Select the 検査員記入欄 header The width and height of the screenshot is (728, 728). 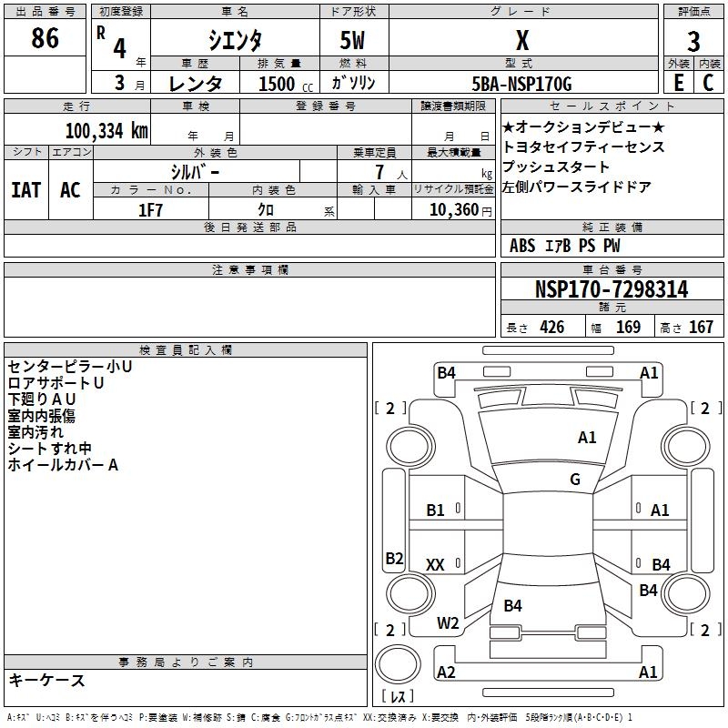click(x=186, y=350)
